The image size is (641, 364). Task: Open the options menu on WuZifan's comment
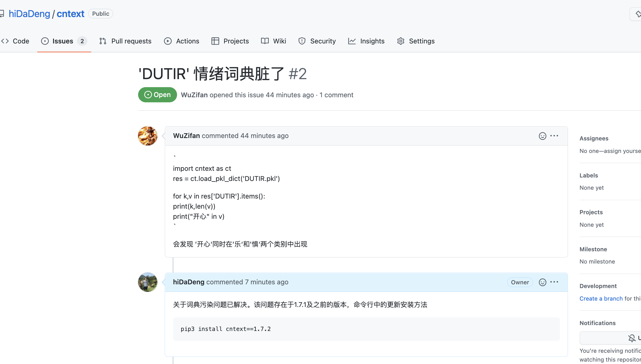pyautogui.click(x=555, y=136)
